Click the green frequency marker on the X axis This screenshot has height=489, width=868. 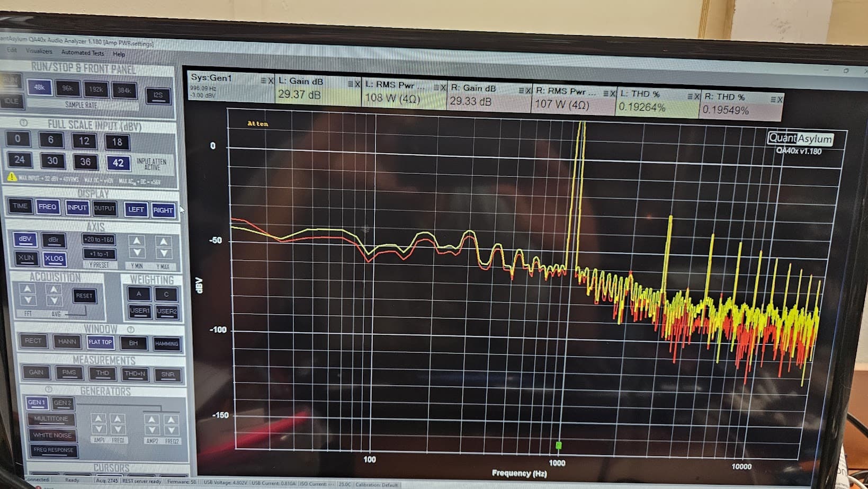[558, 446]
